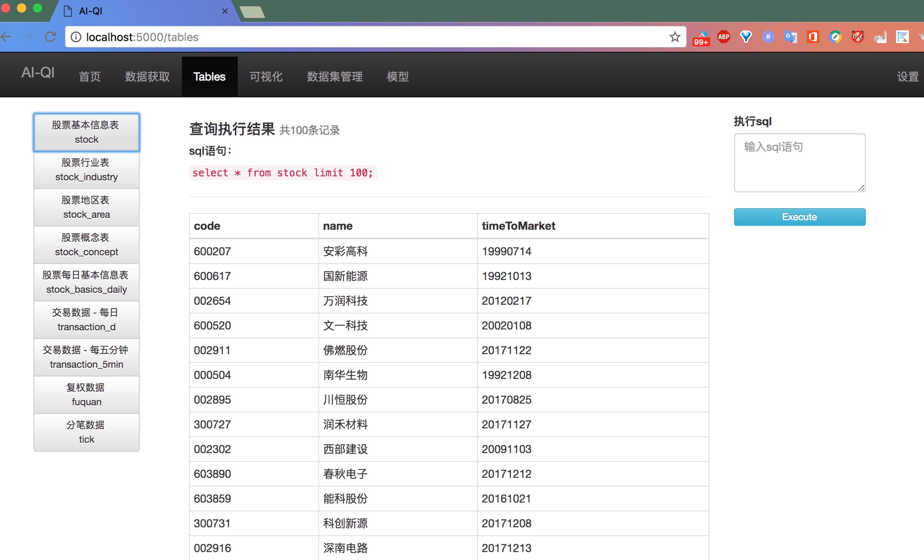Reload the page with the refresh icon

pyautogui.click(x=51, y=37)
